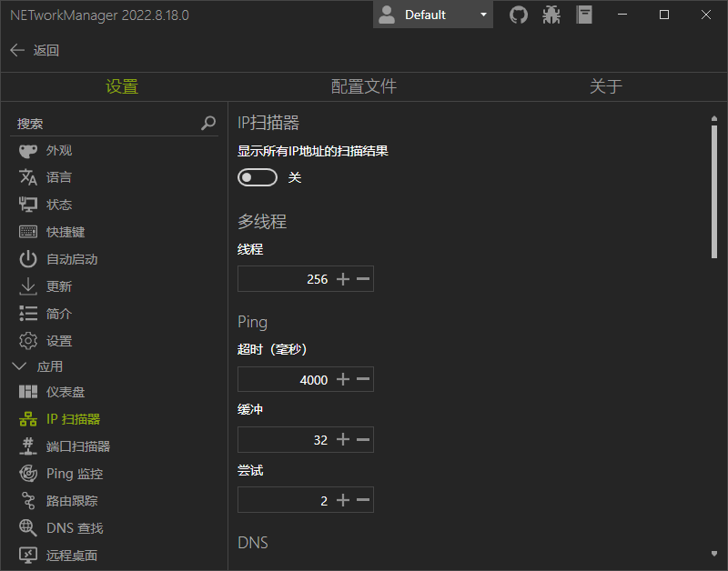
Task: Decrease the 线程 threads value
Action: 363,279
